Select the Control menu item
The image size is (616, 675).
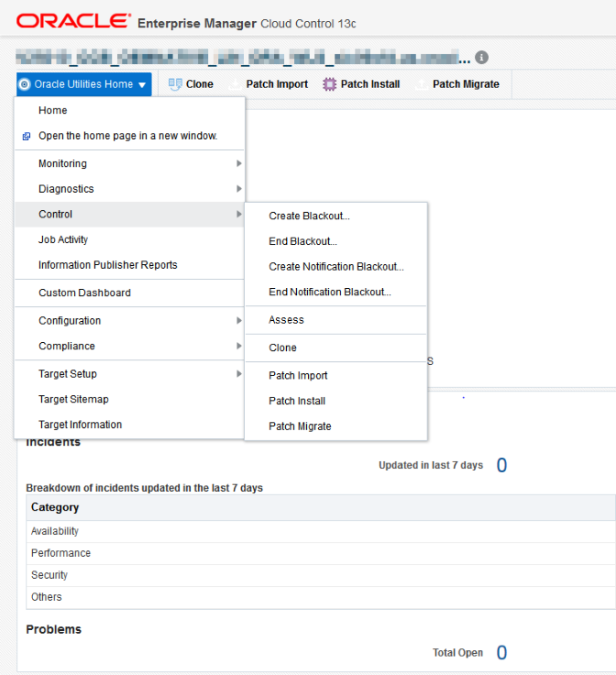[x=129, y=215]
